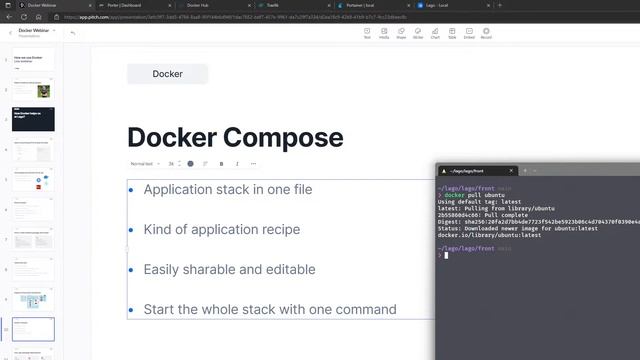Image resolution: width=640 pixels, height=360 pixels.
Task: Open the Sticker picker
Action: point(418,33)
